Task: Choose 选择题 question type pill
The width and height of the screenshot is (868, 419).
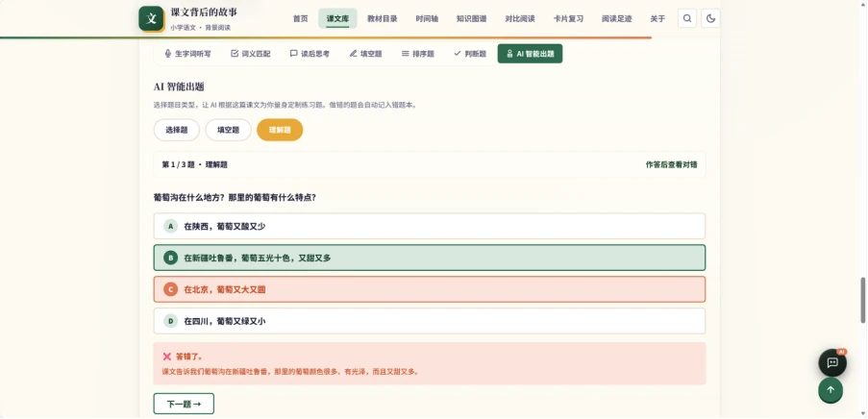Action: coord(177,130)
